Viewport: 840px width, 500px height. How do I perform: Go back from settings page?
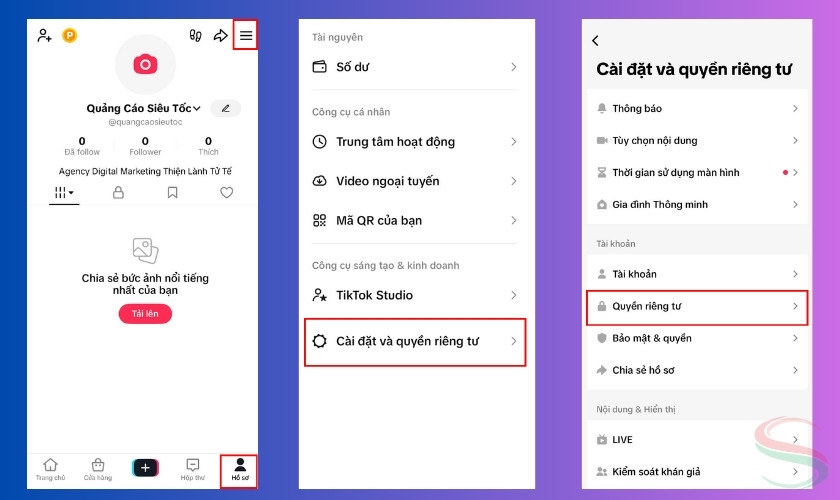coord(595,41)
